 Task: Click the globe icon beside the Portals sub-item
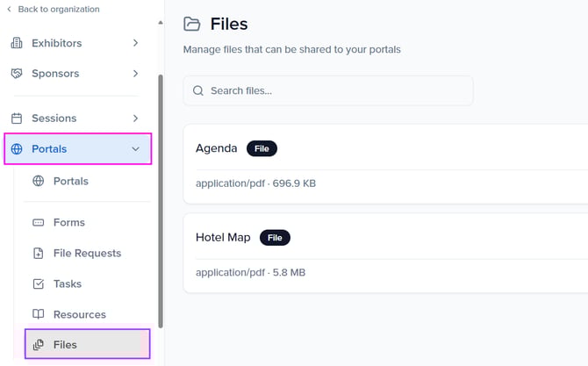tap(38, 182)
